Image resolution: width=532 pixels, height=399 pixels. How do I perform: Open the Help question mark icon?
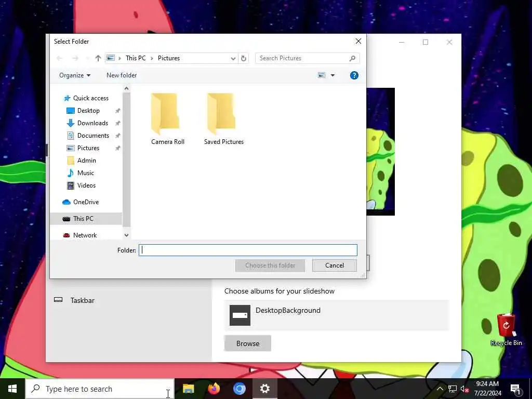click(354, 75)
